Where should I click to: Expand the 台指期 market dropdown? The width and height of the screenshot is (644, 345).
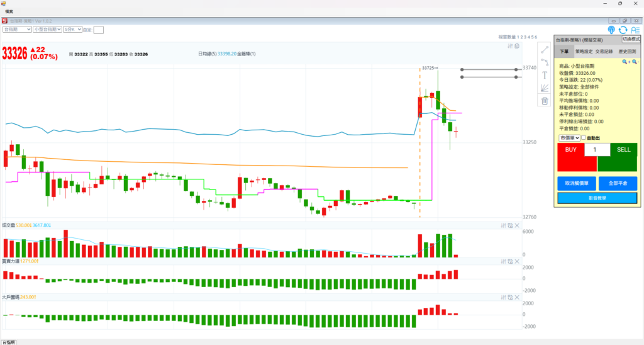pos(17,29)
